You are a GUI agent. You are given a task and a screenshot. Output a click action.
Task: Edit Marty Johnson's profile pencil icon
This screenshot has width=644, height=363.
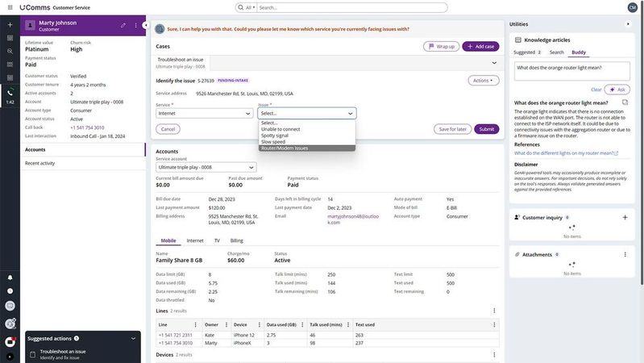click(x=123, y=26)
